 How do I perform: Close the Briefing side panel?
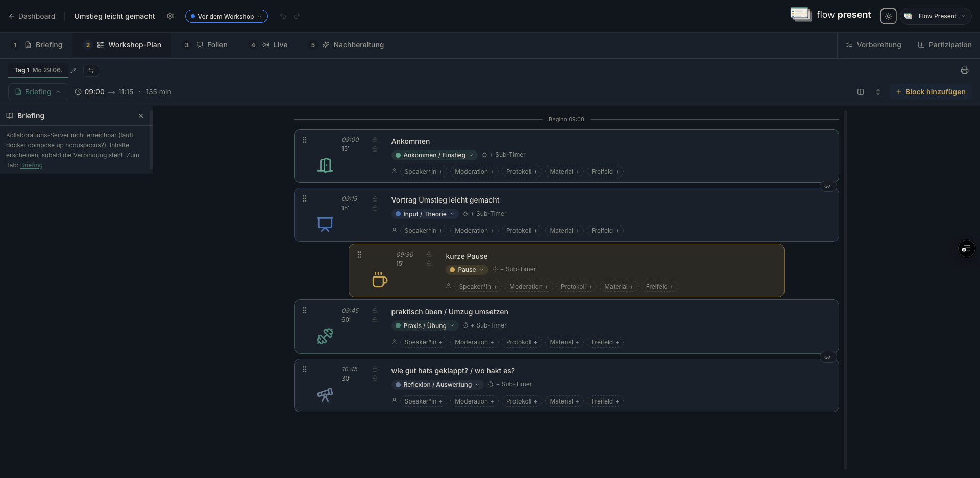click(141, 116)
